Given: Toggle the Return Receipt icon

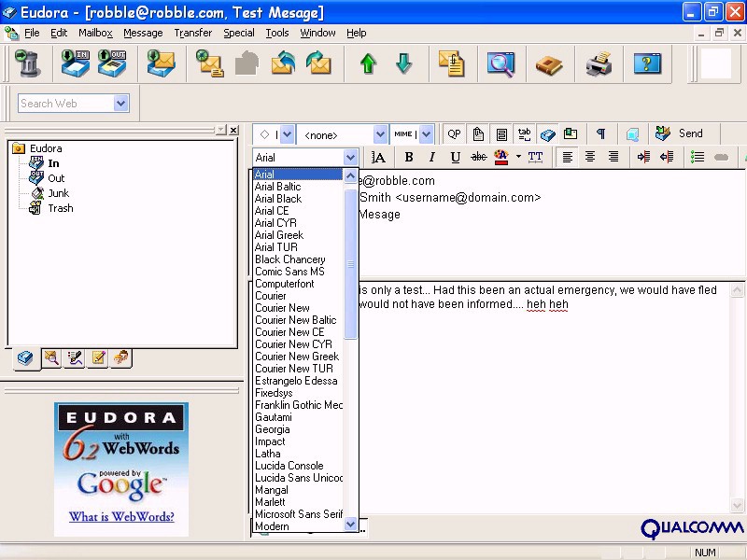Looking at the screenshot, I should point(571,134).
